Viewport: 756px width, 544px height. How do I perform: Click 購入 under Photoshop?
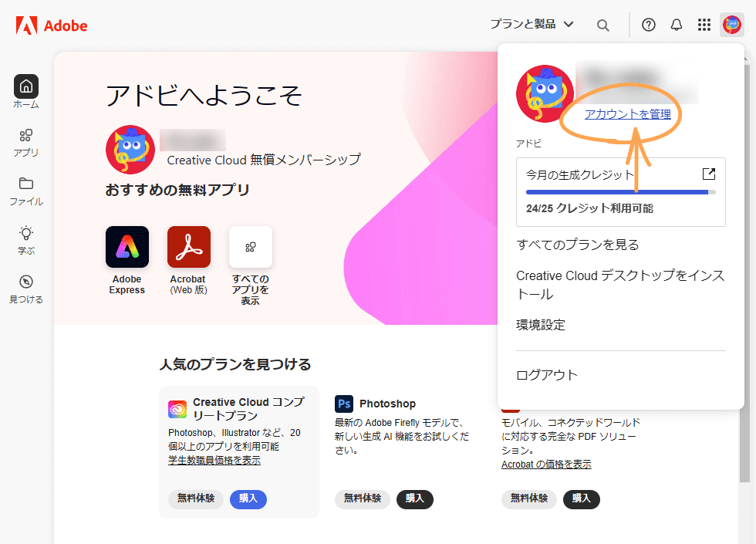[415, 498]
